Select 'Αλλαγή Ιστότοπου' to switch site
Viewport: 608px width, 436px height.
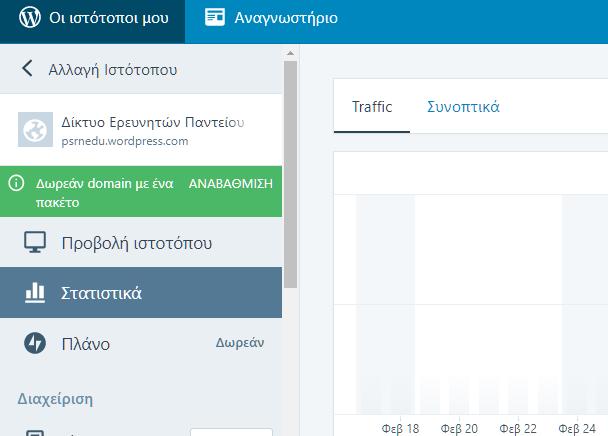(x=112, y=70)
